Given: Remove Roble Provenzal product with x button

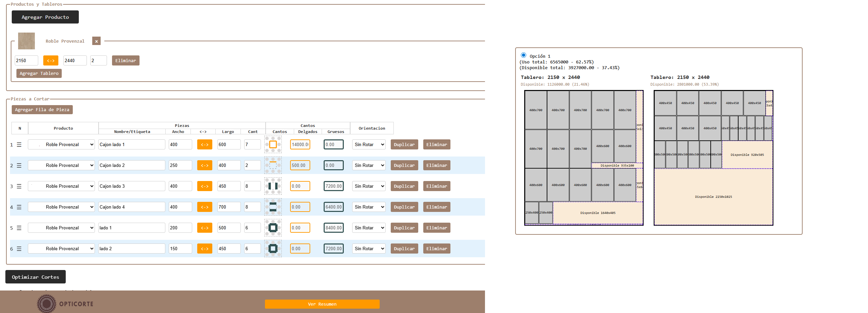Looking at the screenshot, I should click(96, 41).
